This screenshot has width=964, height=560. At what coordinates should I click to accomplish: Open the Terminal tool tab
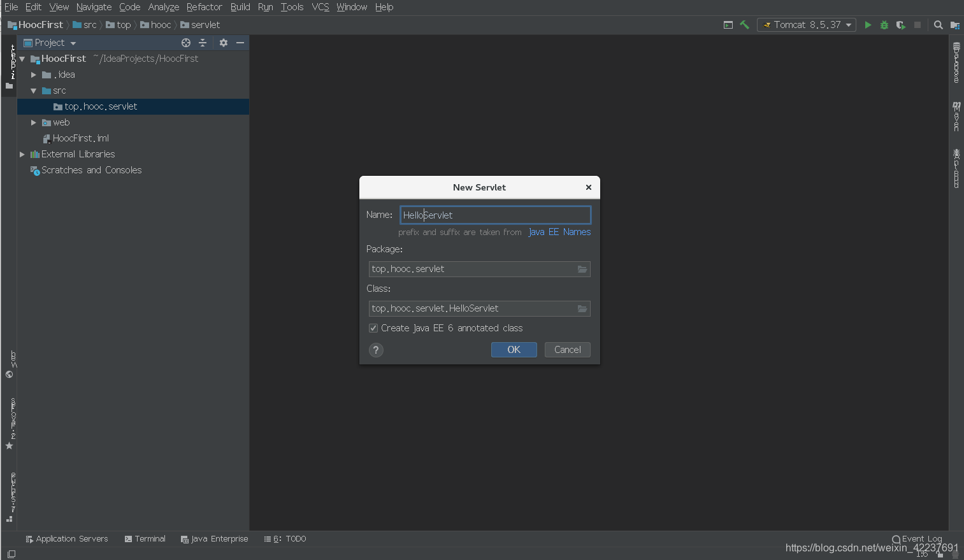[145, 539]
